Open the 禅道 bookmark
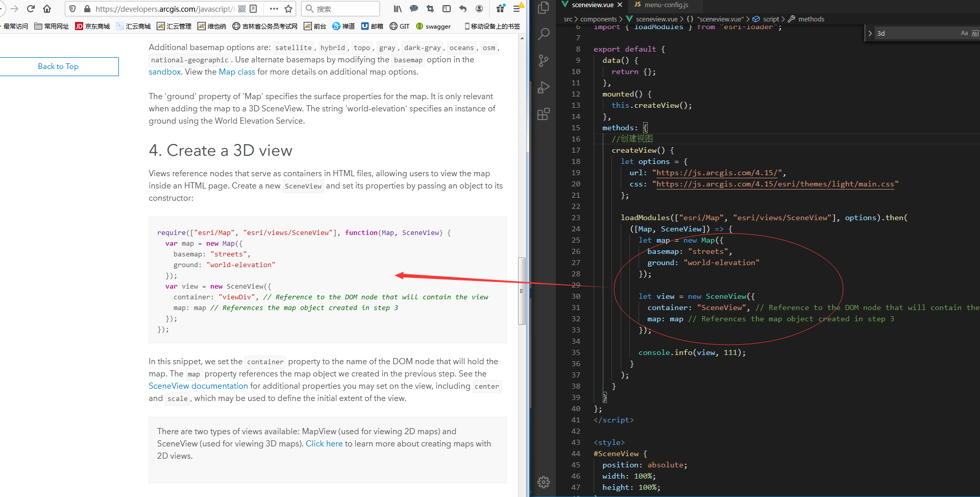Image resolution: width=980 pixels, height=497 pixels. tap(344, 26)
